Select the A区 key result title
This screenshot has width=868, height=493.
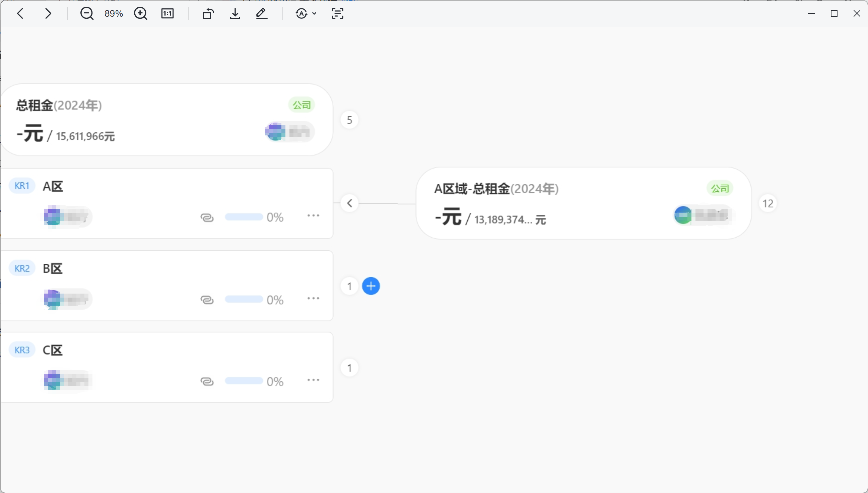[x=53, y=186]
